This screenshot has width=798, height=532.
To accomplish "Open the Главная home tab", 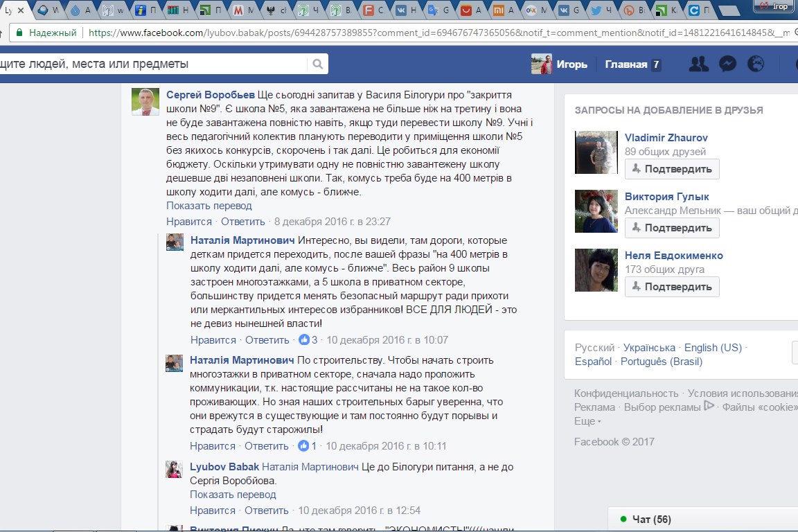I will [626, 64].
